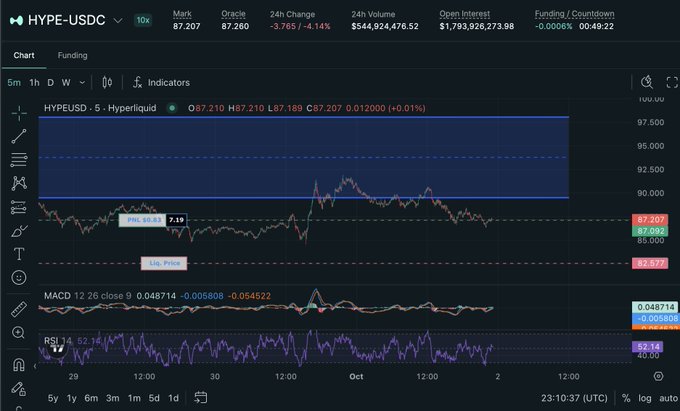
Task: Click the 52.14 RSI value axis label
Action: coord(647,346)
